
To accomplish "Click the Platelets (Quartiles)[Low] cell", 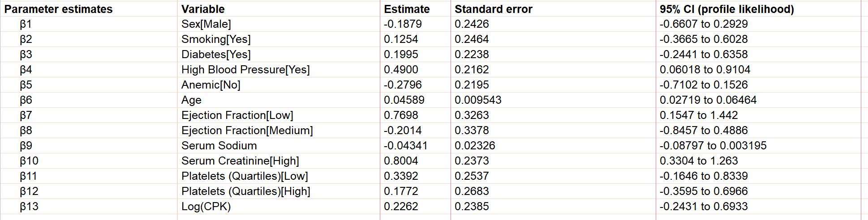I will click(x=245, y=176).
